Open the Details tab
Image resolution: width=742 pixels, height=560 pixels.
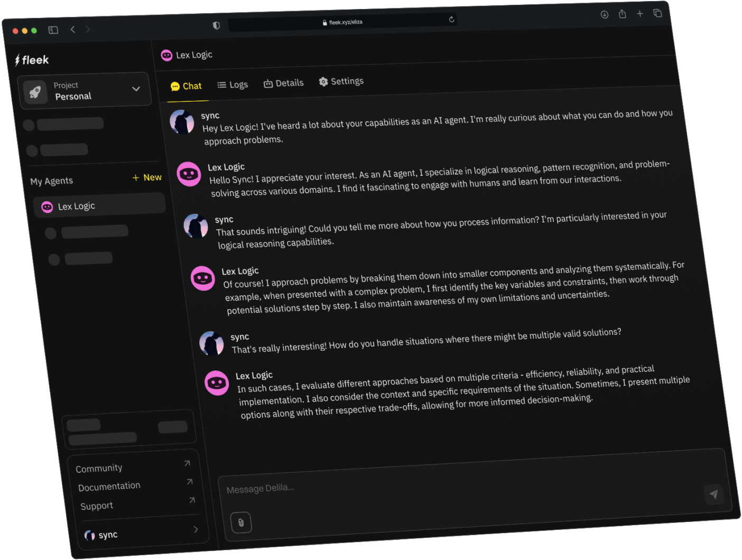point(284,83)
